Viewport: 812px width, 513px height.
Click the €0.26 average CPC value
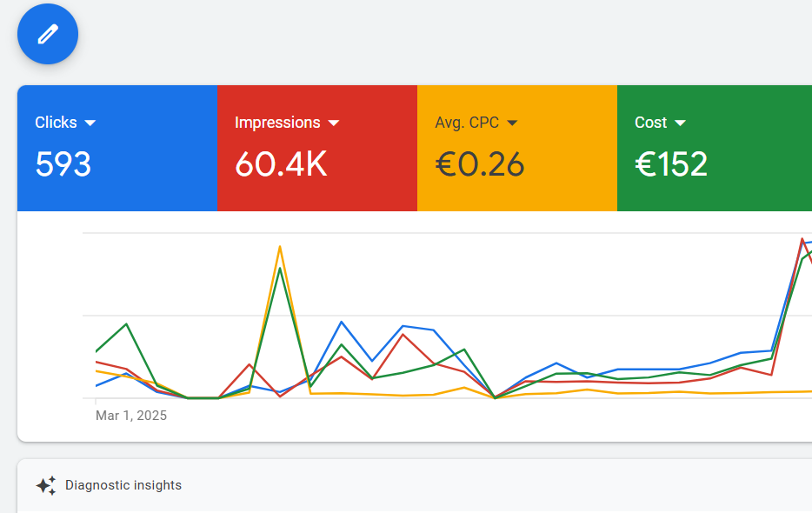(480, 164)
